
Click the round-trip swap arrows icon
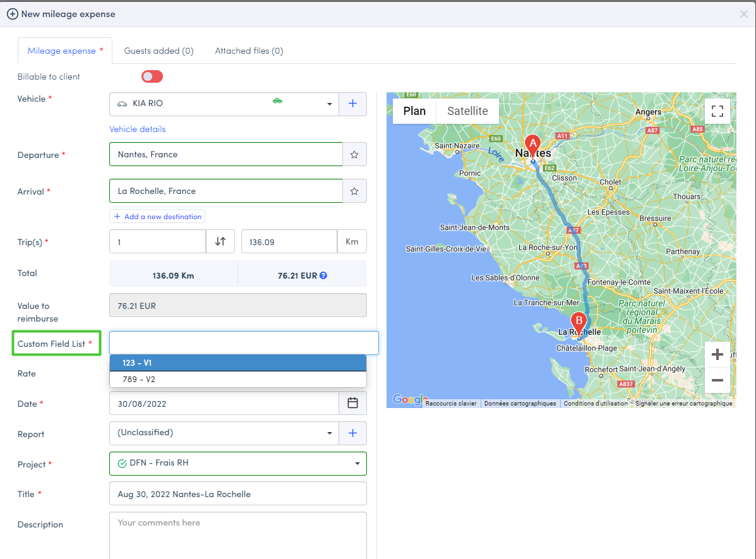(220, 241)
